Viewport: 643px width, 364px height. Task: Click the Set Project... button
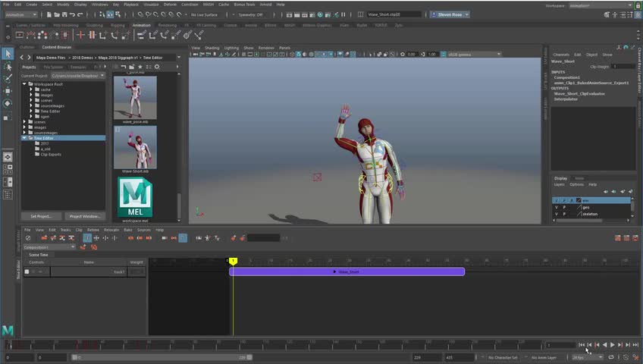41,216
